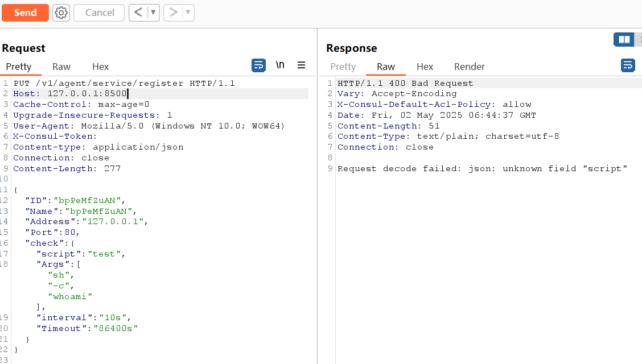Screen dimensions: 642x364
Task: Toggle non-printable characters (\n) in Request
Action: (x=280, y=65)
